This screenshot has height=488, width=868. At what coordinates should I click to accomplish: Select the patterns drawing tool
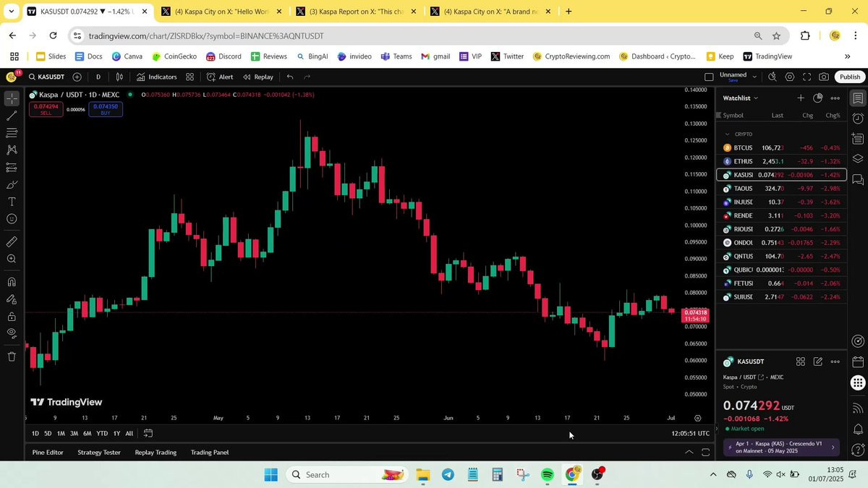click(12, 150)
